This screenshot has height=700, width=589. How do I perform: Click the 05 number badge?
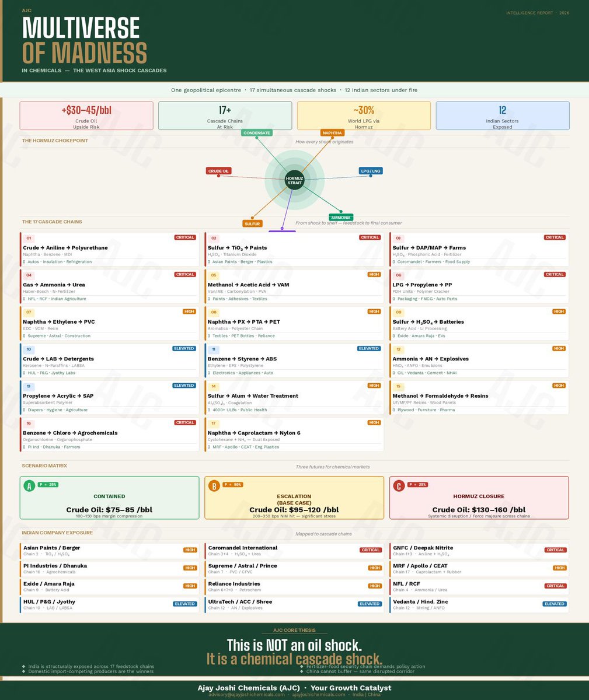click(x=214, y=275)
